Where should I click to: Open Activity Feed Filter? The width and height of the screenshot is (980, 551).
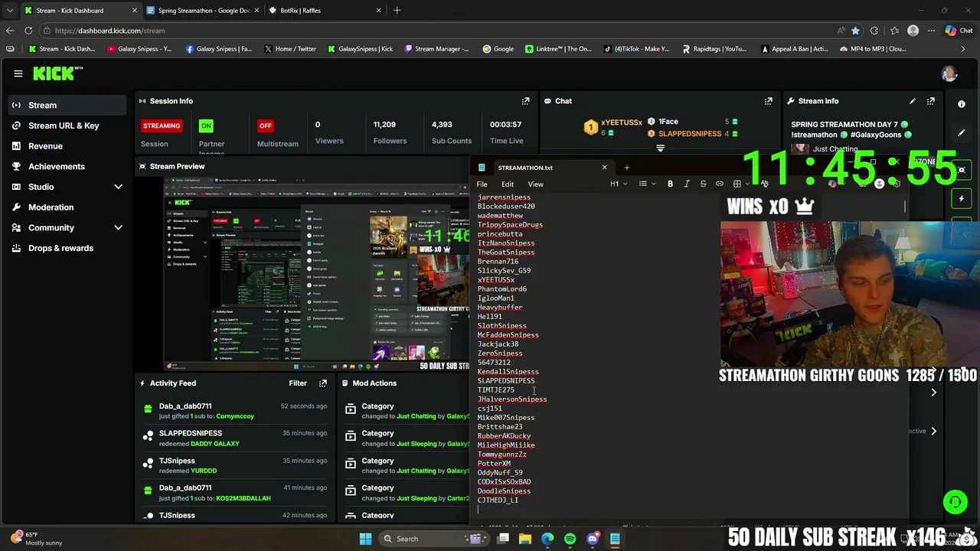(298, 383)
